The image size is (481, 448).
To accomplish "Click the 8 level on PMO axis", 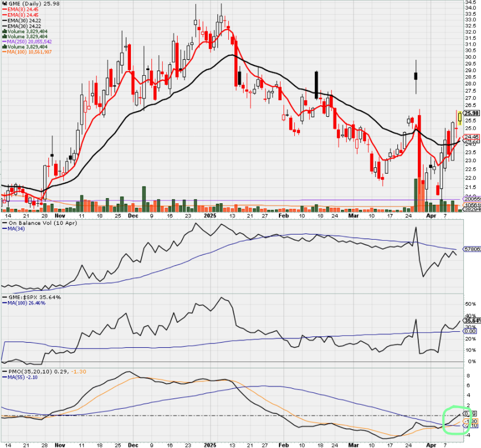I will 468,376.
